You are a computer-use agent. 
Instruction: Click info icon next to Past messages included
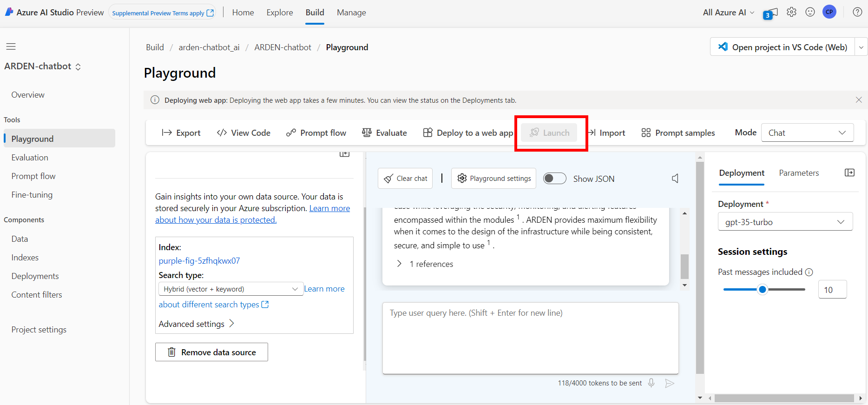coord(809,272)
